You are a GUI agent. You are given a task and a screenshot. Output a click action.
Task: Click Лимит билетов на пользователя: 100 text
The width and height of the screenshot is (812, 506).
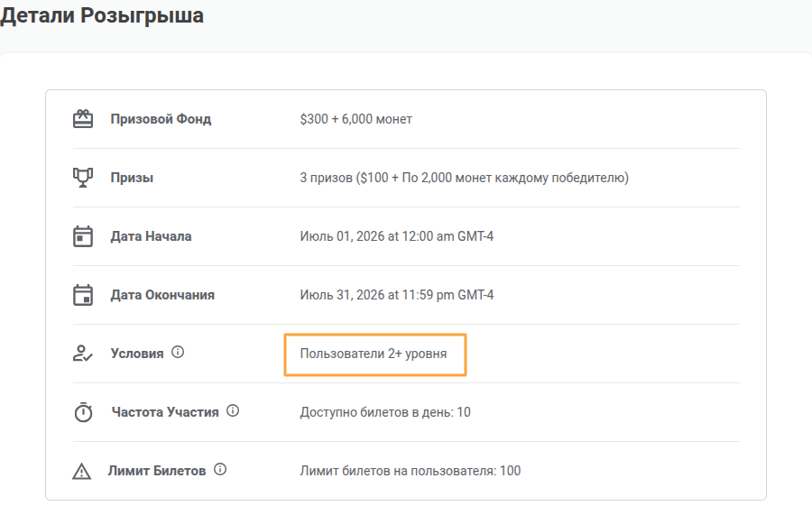(411, 471)
